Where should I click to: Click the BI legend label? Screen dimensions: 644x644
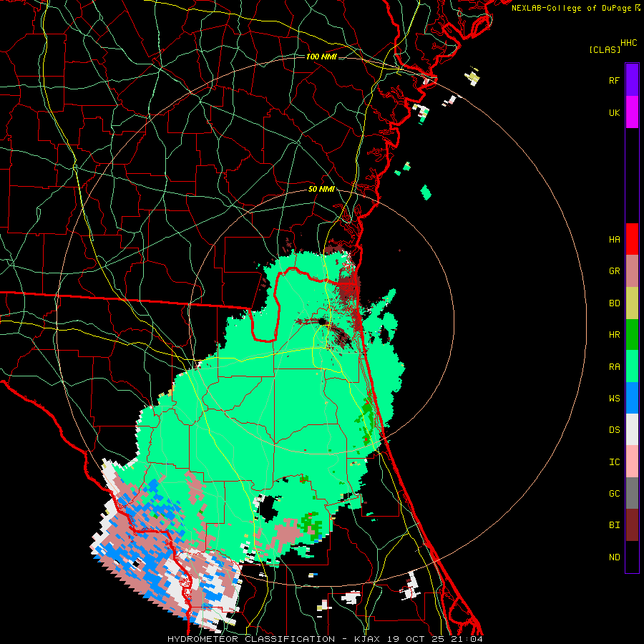pyautogui.click(x=614, y=525)
